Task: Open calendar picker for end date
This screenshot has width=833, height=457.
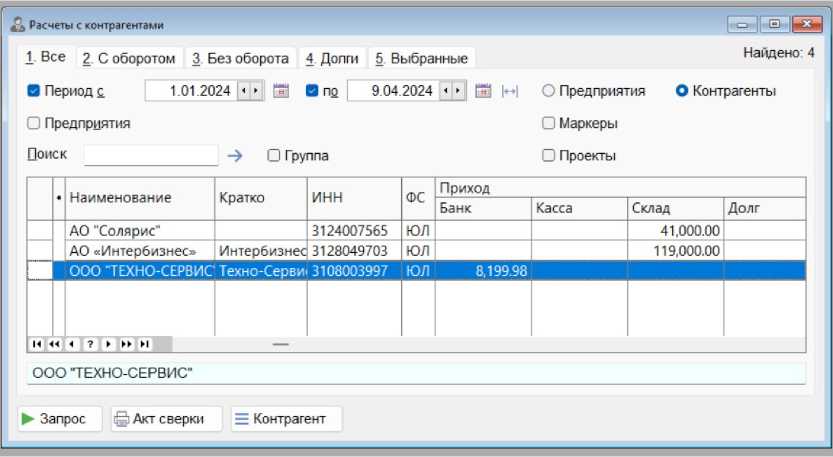Action: [x=483, y=91]
